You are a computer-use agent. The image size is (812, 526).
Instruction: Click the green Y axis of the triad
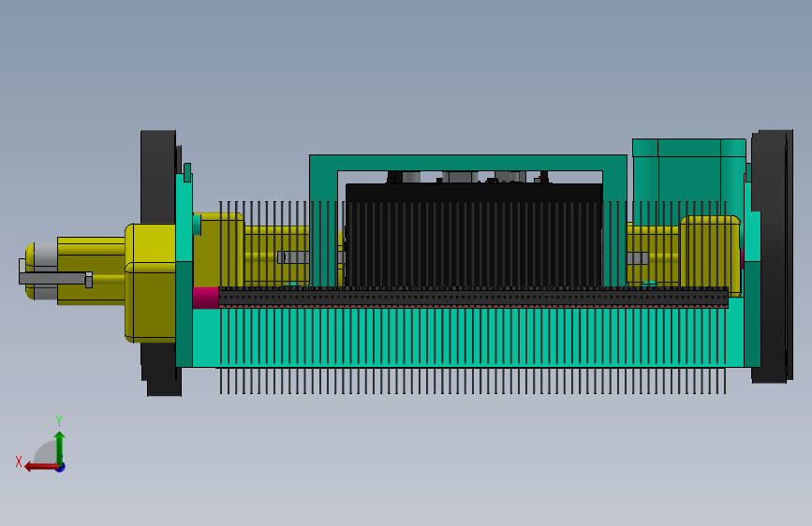pos(60,447)
